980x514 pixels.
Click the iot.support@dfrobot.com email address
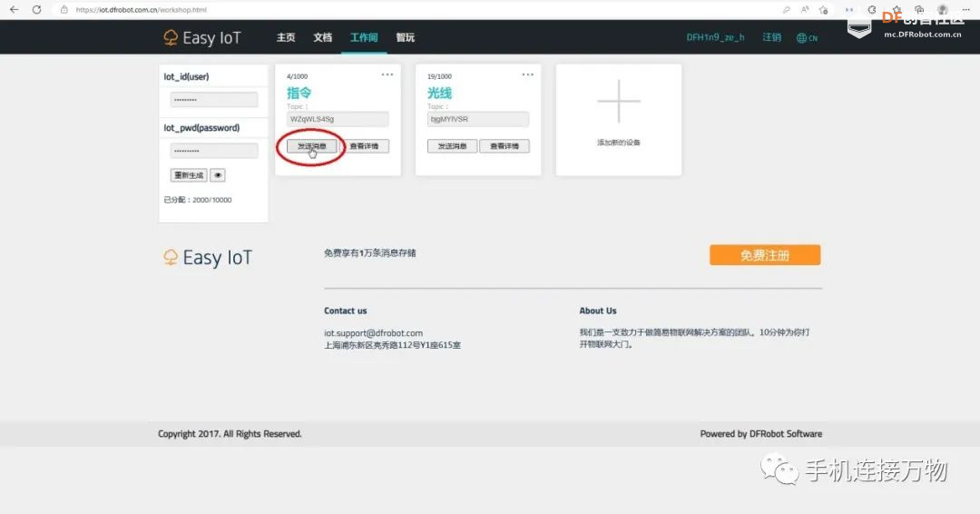(x=373, y=333)
